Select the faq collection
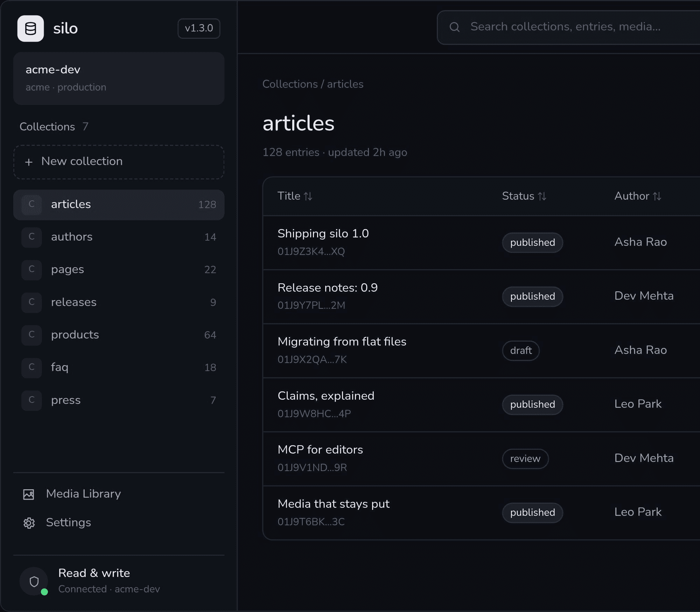The height and width of the screenshot is (612, 700). tap(119, 368)
